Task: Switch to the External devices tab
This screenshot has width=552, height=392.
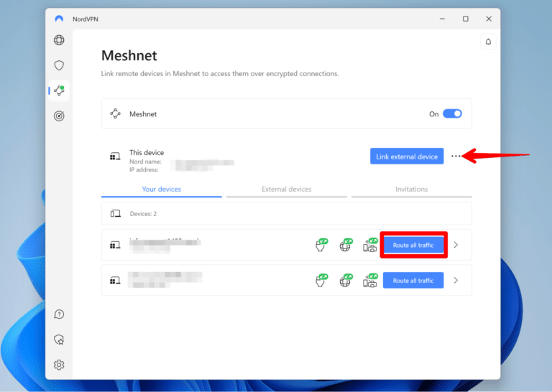Action: (286, 190)
